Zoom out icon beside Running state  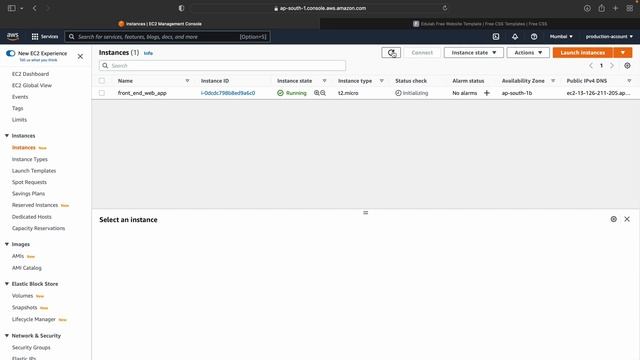323,93
